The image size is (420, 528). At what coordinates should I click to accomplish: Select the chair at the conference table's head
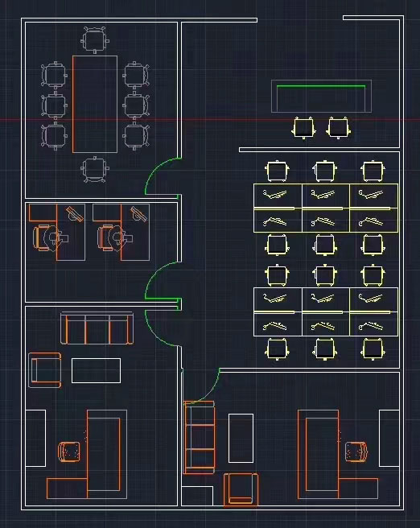point(95,39)
